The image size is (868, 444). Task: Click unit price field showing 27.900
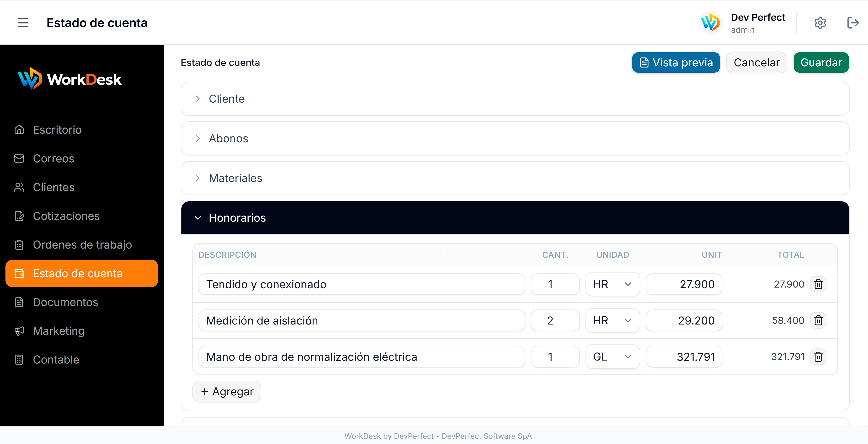(684, 284)
